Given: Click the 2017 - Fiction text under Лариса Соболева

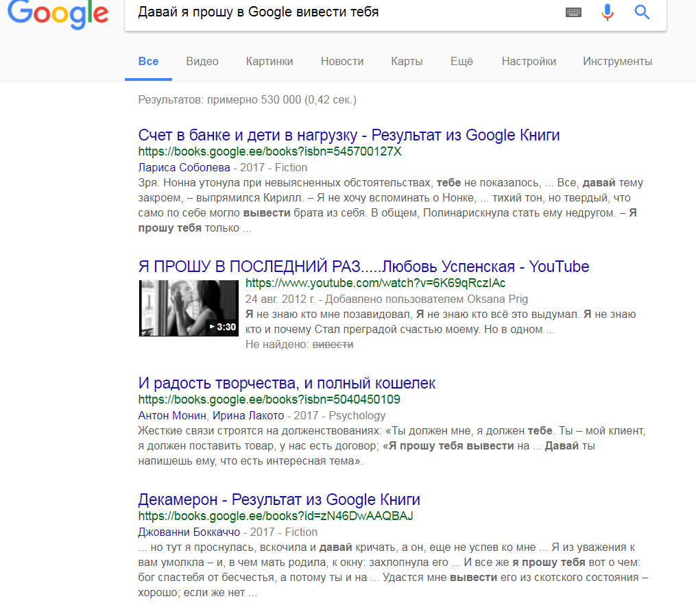Looking at the screenshot, I should click(274, 168).
